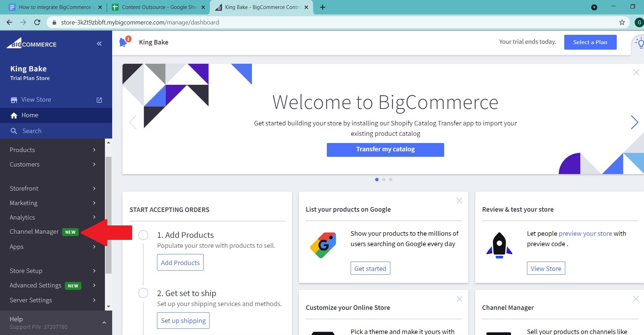This screenshot has height=335, width=644.
Task: Open View Store external link icon
Action: 99,100
